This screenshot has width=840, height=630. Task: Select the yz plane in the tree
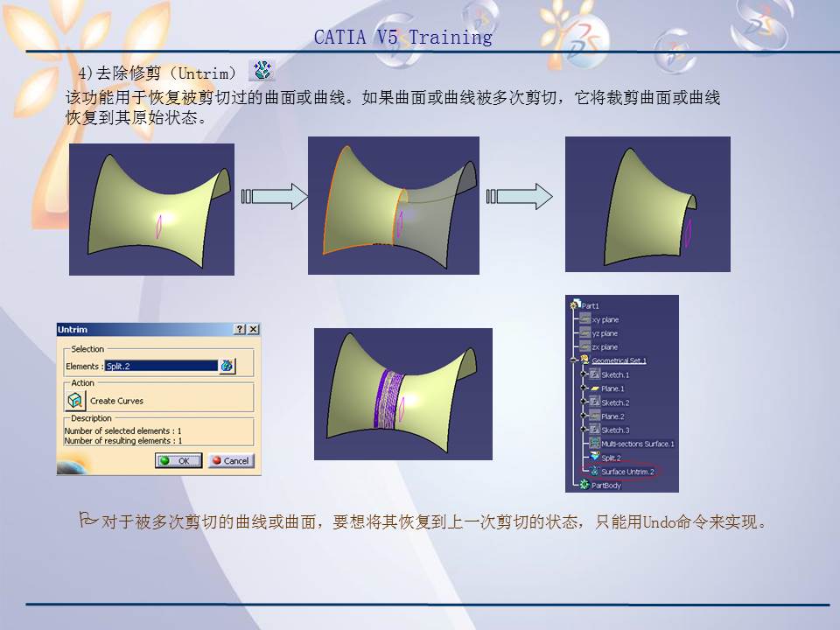tap(586, 333)
